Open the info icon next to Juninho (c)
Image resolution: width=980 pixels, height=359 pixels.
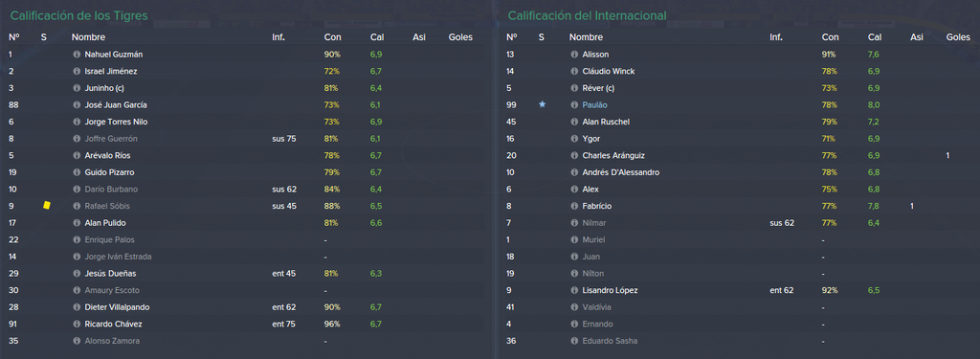pyautogui.click(x=77, y=88)
